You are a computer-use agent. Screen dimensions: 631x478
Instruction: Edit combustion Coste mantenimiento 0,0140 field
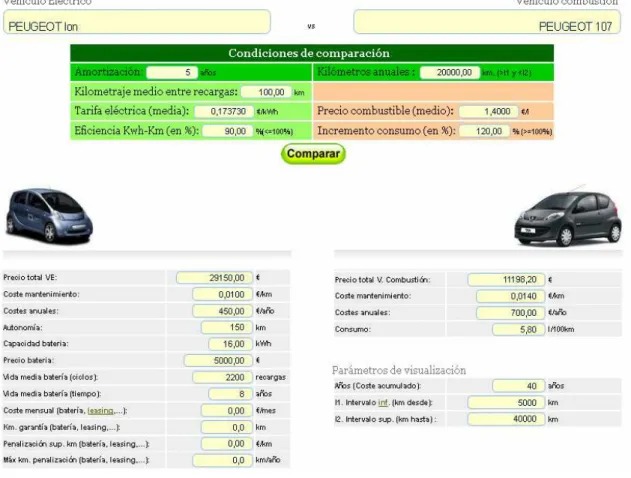511,297
